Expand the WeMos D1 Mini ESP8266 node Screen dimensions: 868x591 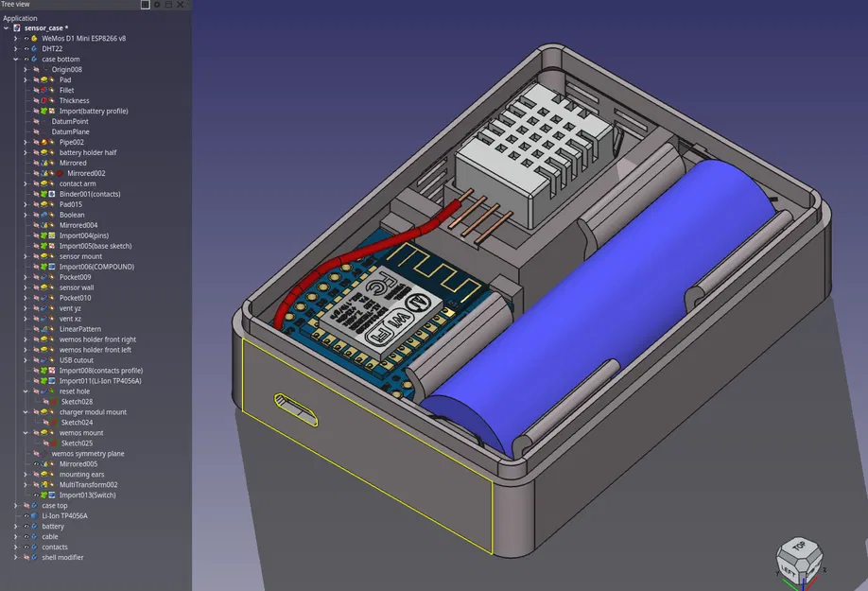click(x=16, y=38)
